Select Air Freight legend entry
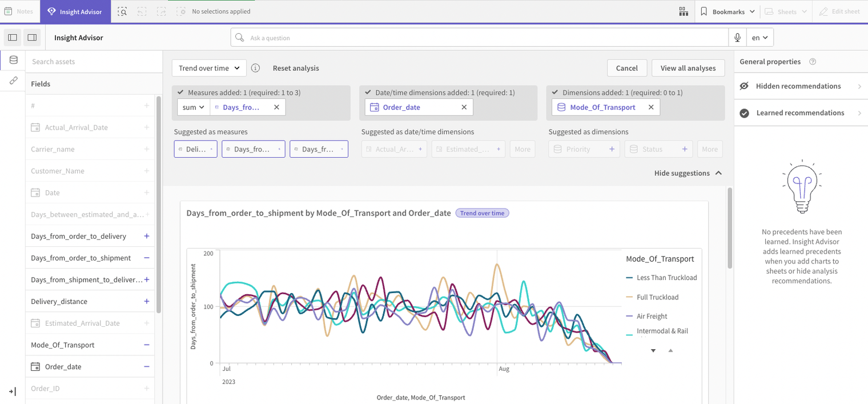The width and height of the screenshot is (868, 404). (647, 316)
